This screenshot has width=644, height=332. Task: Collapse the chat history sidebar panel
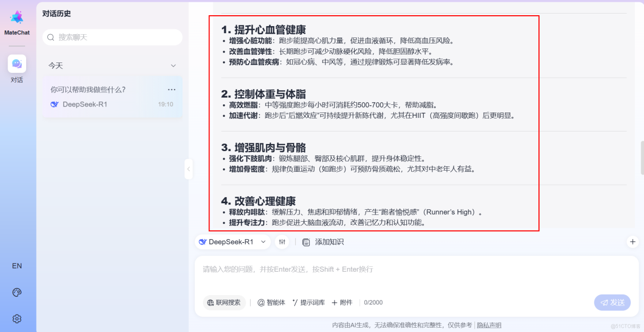tap(189, 170)
